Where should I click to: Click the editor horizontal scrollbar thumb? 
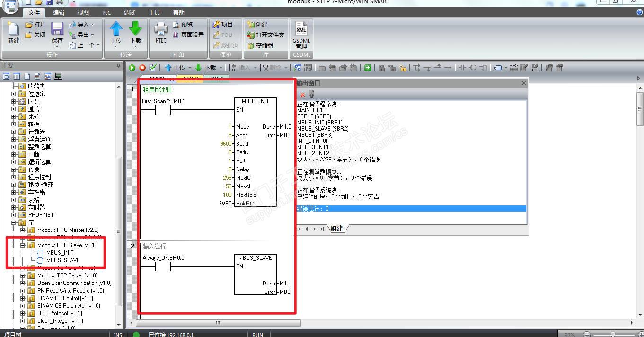coord(218,323)
